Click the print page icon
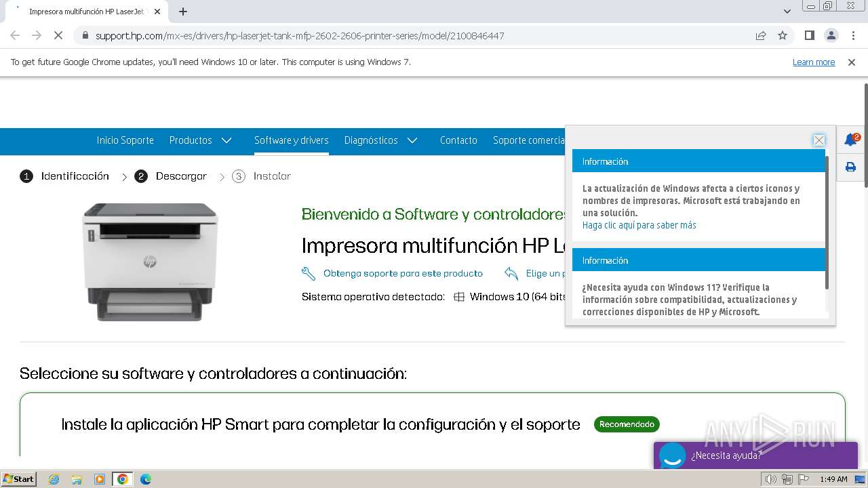This screenshot has width=868, height=488. (850, 167)
